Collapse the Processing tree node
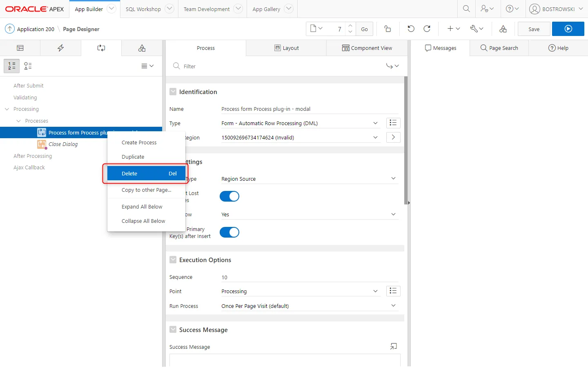The image size is (588, 368). [7, 109]
